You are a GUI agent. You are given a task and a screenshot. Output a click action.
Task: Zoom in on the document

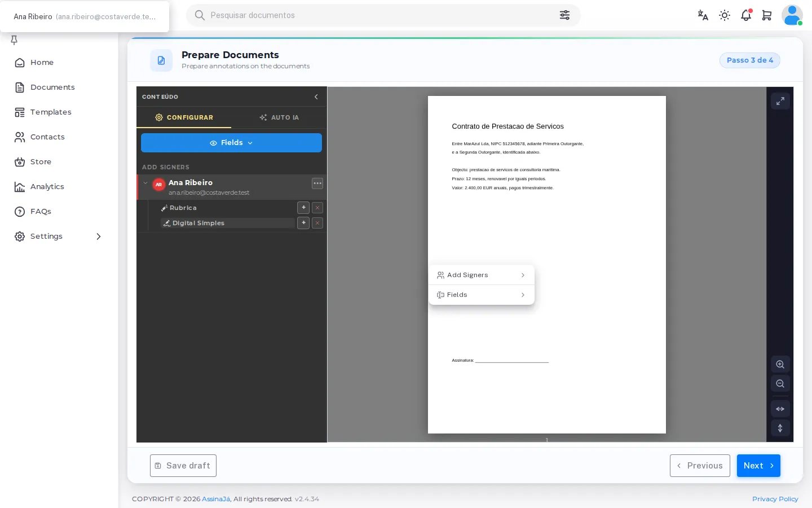[780, 365]
